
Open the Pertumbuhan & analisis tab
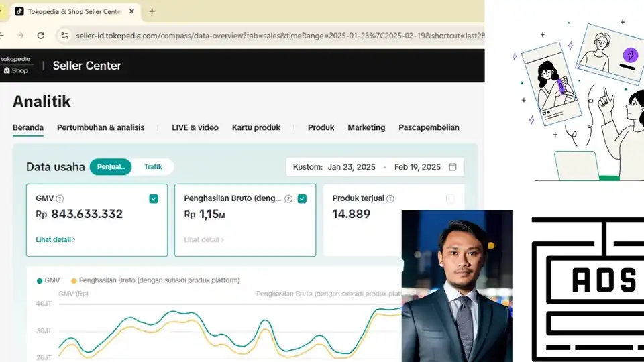[x=101, y=127]
